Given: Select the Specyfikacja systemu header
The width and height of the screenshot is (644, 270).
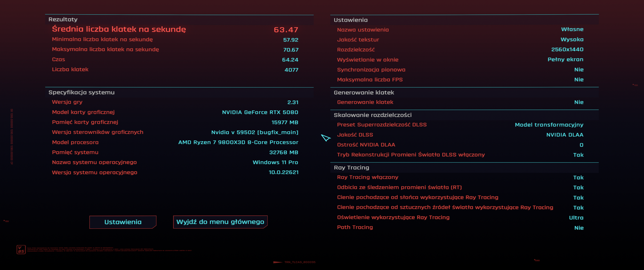Looking at the screenshot, I should pos(81,92).
